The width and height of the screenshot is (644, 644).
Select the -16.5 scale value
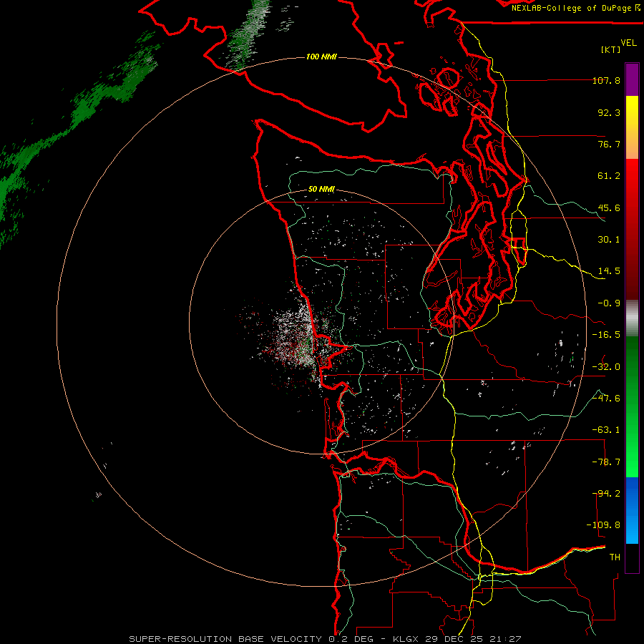coord(606,335)
